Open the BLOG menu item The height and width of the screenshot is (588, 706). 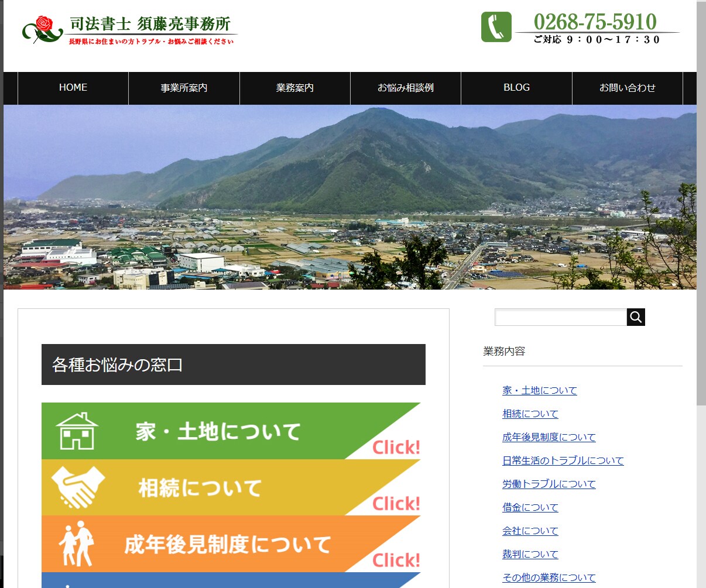tap(516, 88)
